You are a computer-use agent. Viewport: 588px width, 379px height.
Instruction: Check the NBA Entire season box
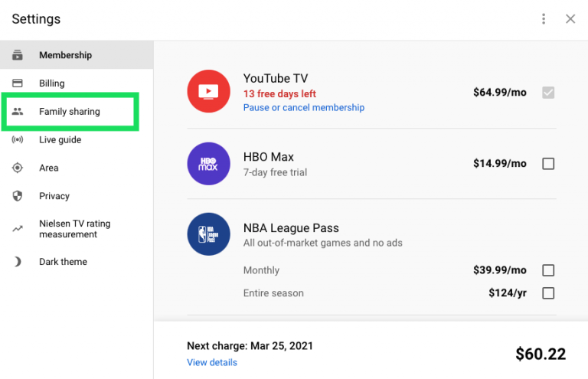[548, 292]
